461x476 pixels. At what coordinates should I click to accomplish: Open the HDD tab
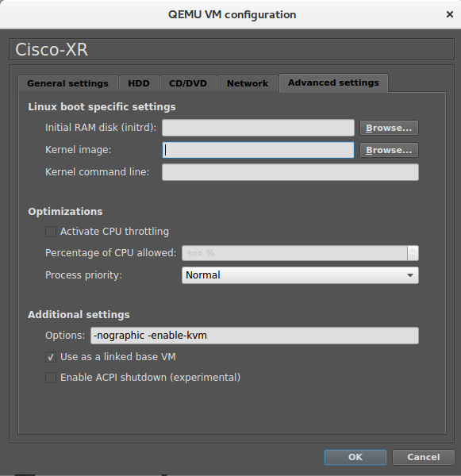coord(139,83)
